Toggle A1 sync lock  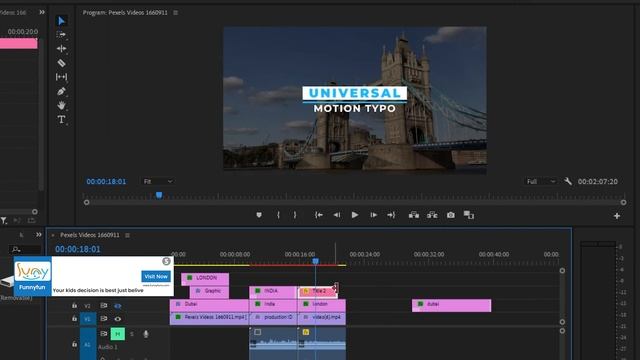coord(104,334)
